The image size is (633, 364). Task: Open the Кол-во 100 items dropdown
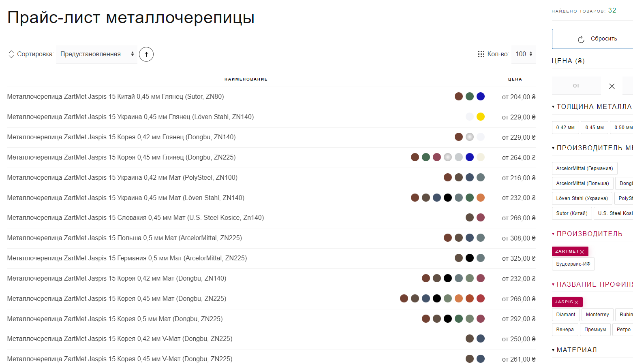(524, 54)
